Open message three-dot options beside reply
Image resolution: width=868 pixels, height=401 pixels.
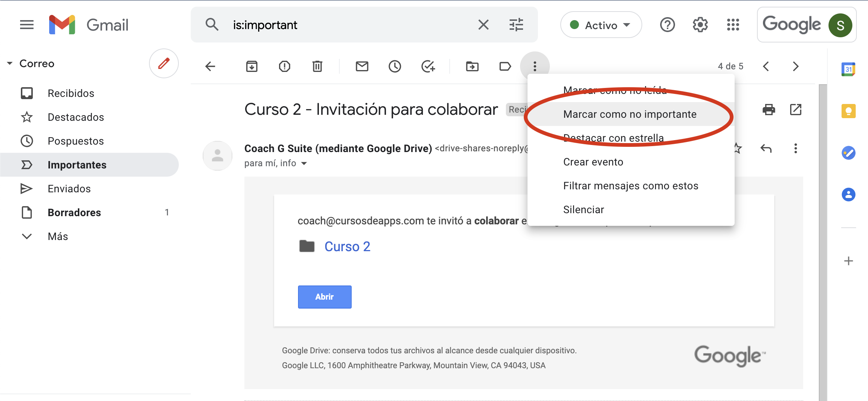[x=796, y=148]
